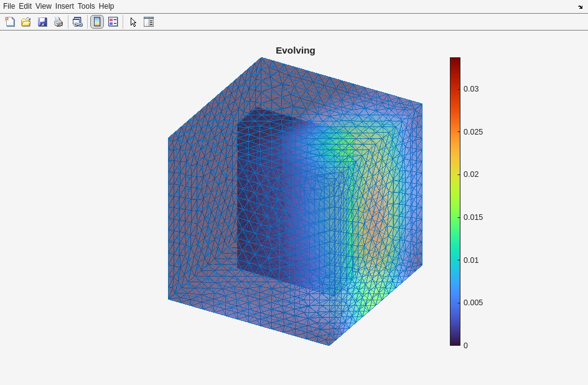Click the New Figure toolbar icon

pyautogui.click(x=10, y=22)
